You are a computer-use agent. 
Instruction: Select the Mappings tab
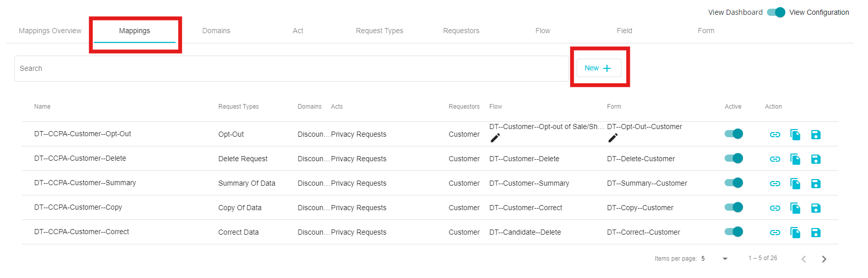tap(135, 31)
